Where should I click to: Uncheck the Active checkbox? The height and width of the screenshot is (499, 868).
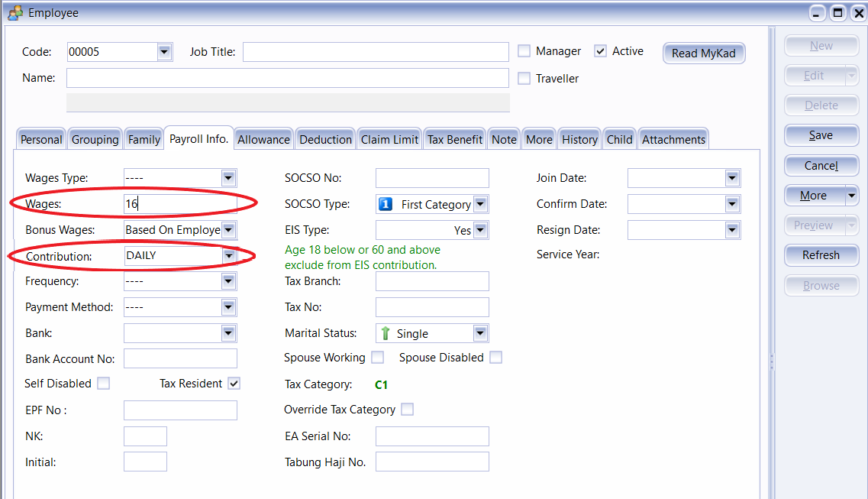pos(600,51)
